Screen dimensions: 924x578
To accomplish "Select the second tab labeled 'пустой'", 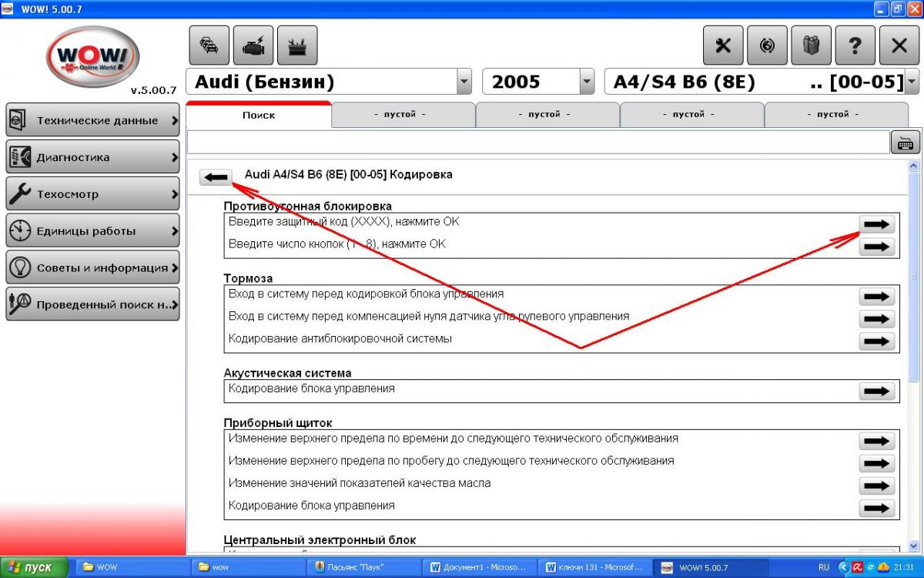I will pos(403,114).
